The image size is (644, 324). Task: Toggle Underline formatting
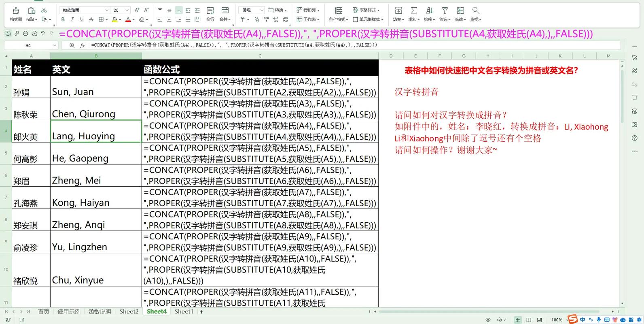(x=82, y=19)
